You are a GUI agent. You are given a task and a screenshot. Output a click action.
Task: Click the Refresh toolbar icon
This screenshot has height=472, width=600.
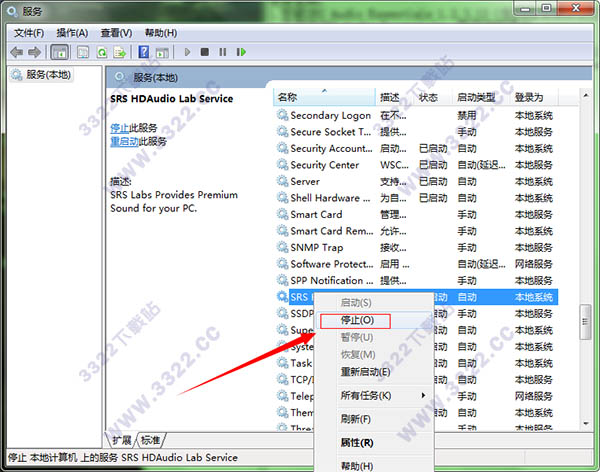point(102,52)
